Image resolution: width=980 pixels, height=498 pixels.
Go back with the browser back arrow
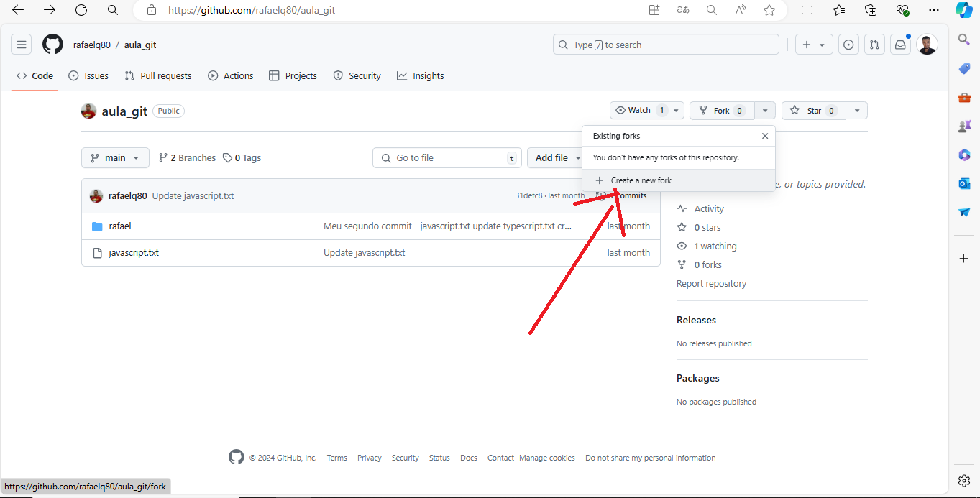pos(19,10)
